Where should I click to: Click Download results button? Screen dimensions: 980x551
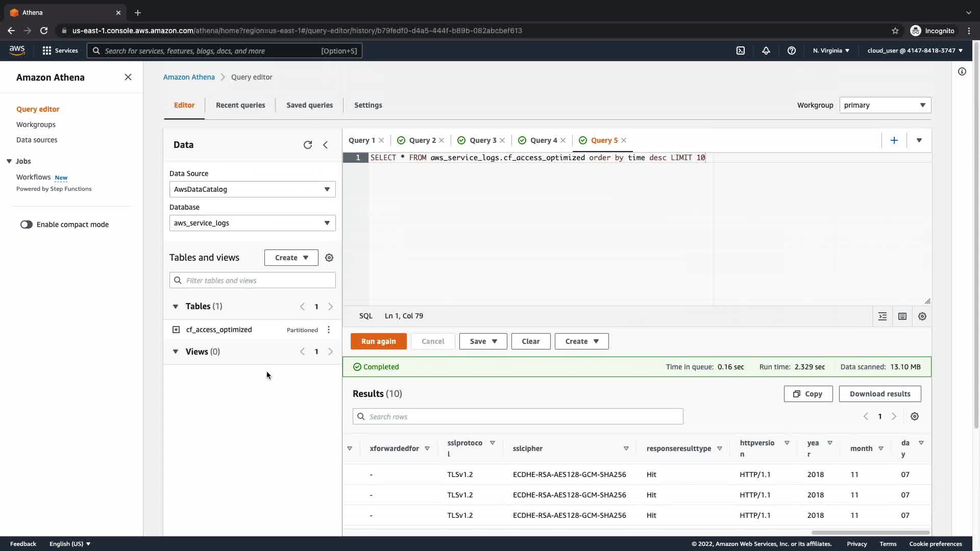[879, 394]
